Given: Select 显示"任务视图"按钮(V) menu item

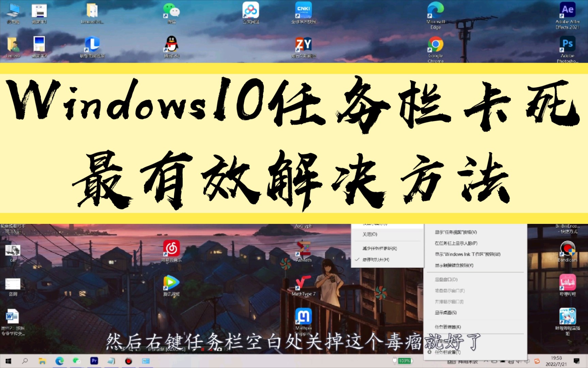Looking at the screenshot, I should [x=475, y=232].
